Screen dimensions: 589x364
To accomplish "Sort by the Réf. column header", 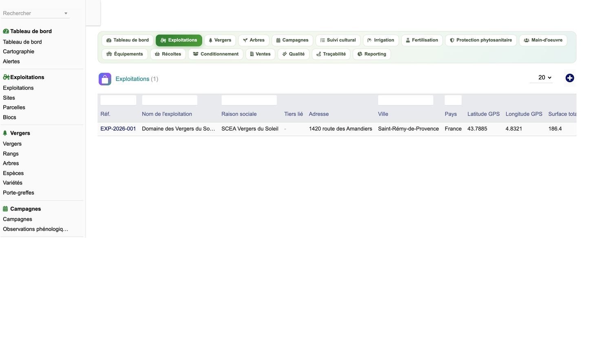I will point(106,114).
